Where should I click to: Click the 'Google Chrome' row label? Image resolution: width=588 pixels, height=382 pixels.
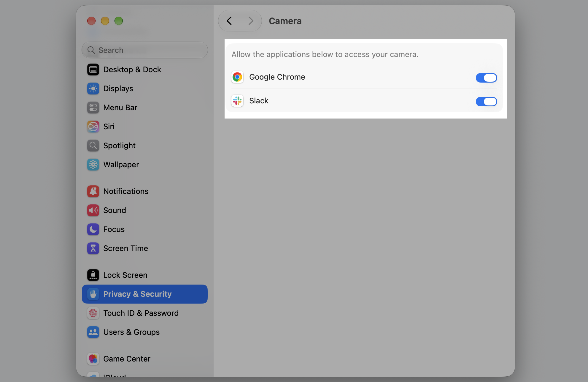pos(277,77)
